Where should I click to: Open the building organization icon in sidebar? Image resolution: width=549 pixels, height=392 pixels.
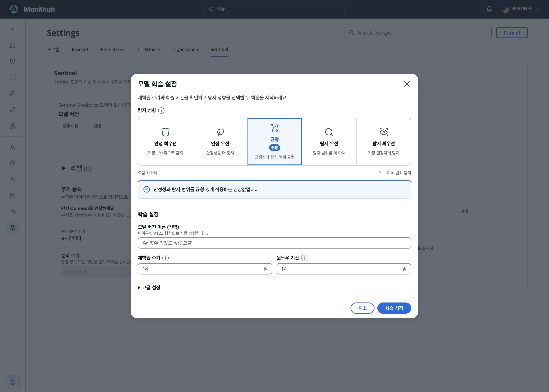[13, 212]
